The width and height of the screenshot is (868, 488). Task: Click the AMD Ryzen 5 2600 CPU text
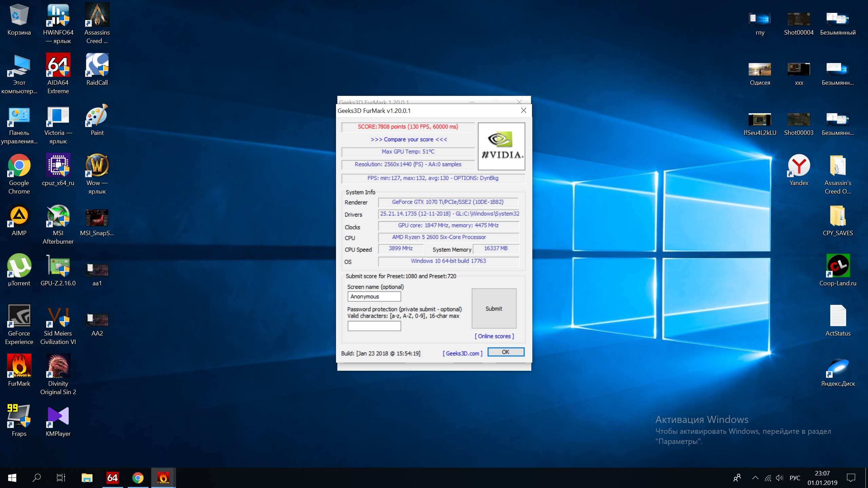439,237
